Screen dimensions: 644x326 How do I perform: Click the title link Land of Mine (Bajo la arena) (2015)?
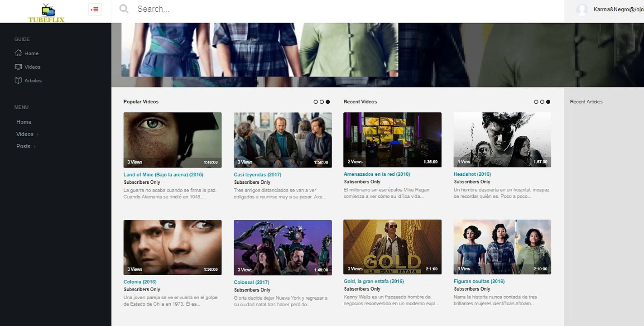coord(163,175)
